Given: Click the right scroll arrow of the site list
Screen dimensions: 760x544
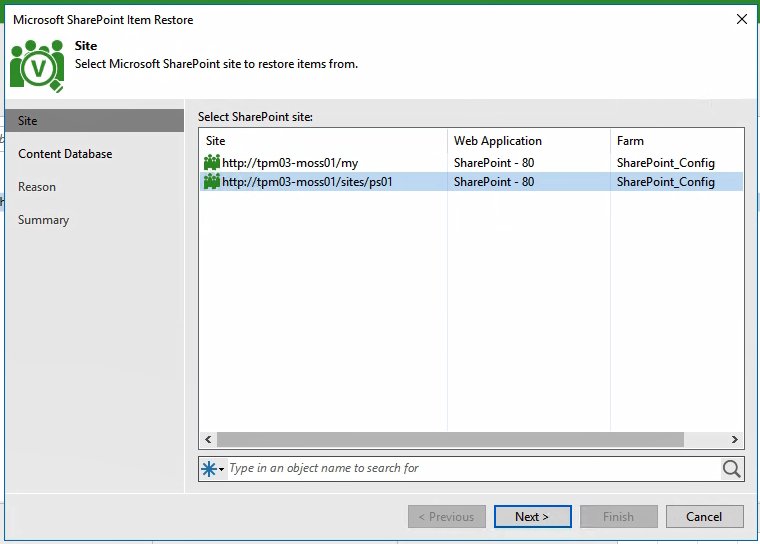Looking at the screenshot, I should pos(735,439).
